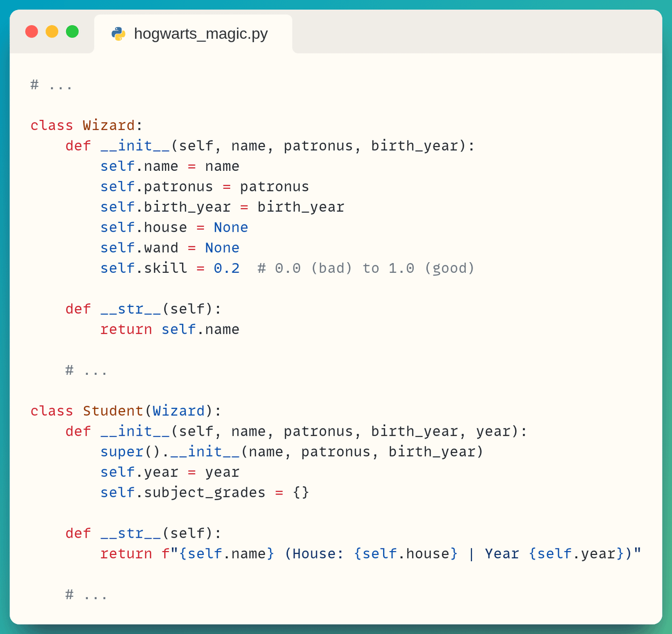
Task: Click the skill range comment after 0.2
Action: [366, 268]
